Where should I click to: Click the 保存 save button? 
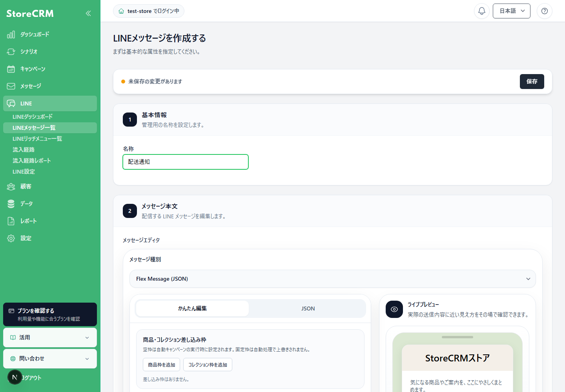pyautogui.click(x=532, y=82)
